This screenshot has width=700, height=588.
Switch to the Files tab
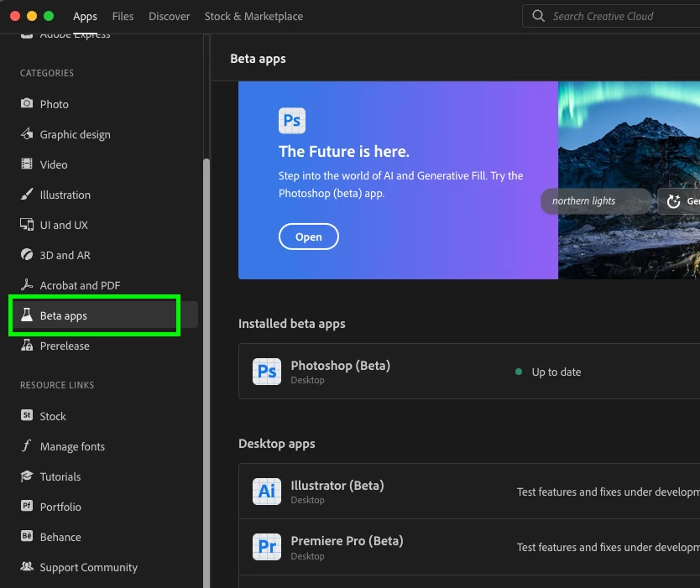[x=123, y=17]
